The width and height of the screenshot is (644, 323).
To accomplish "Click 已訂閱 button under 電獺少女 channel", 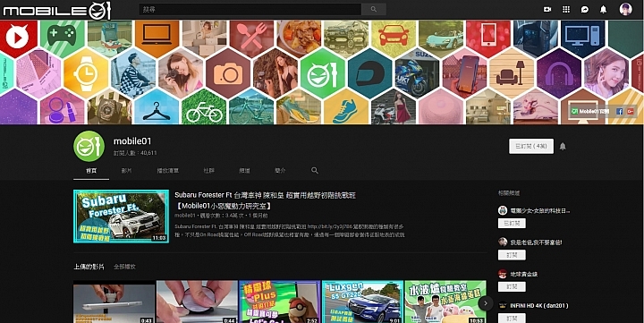I will coord(512,223).
